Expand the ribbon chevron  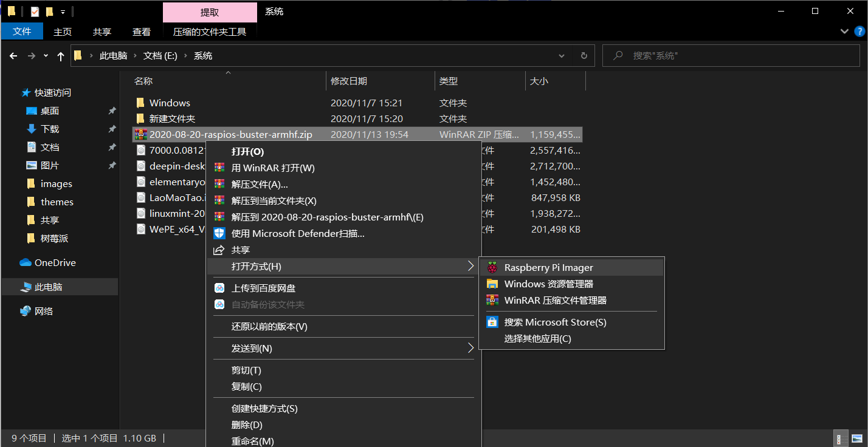pos(844,31)
